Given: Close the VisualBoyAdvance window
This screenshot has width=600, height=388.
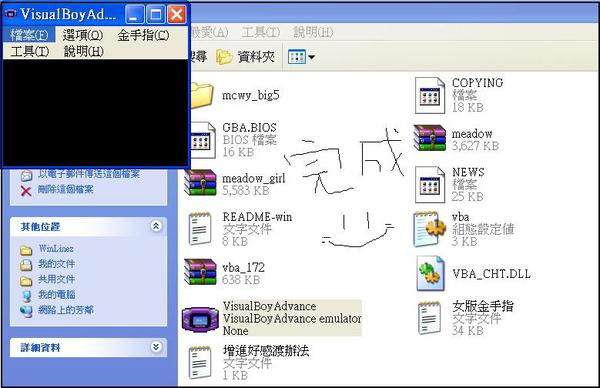Looking at the screenshot, I should (177, 14).
